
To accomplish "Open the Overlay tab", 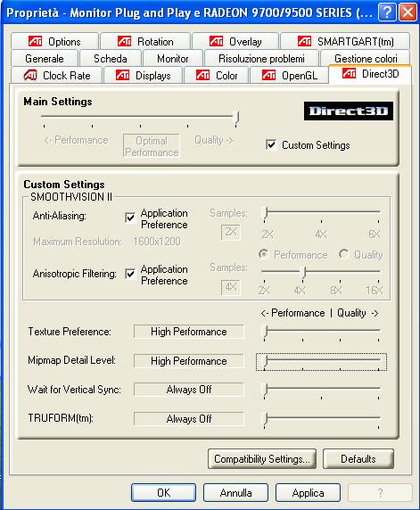I will [235, 41].
